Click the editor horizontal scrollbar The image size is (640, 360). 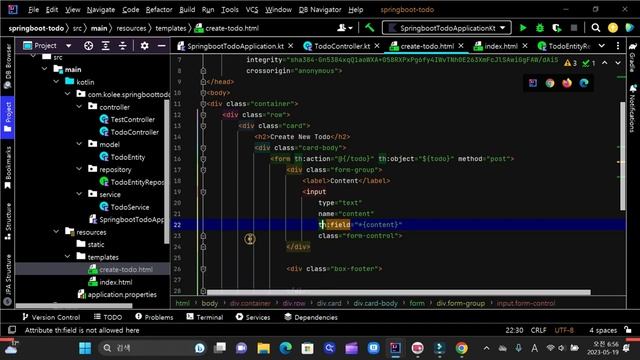(398, 292)
